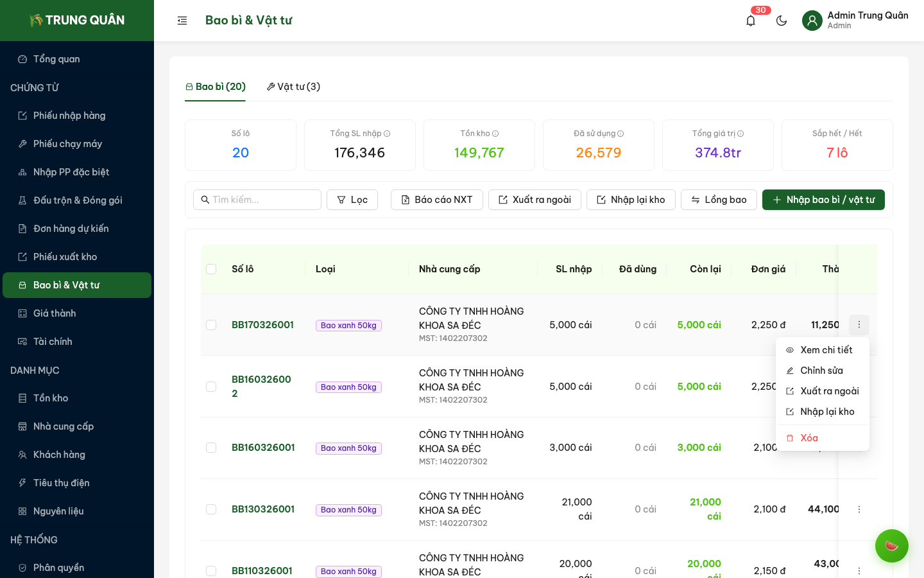
Task: Toggle dark mode with the moon icon
Action: (782, 21)
